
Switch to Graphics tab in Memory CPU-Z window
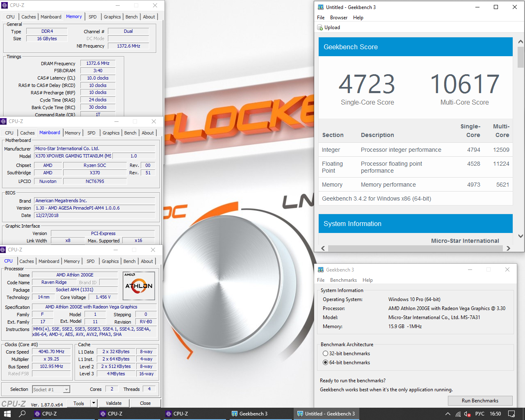tap(112, 17)
